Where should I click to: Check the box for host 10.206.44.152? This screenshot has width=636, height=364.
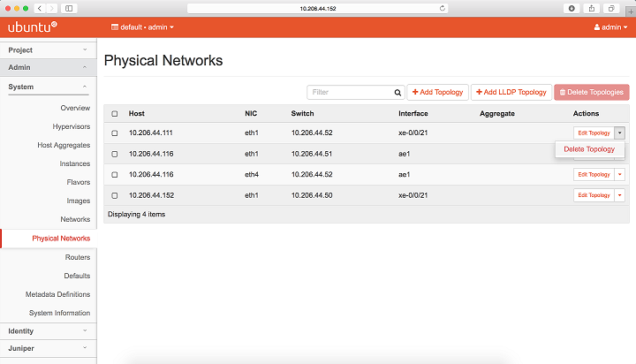(115, 195)
